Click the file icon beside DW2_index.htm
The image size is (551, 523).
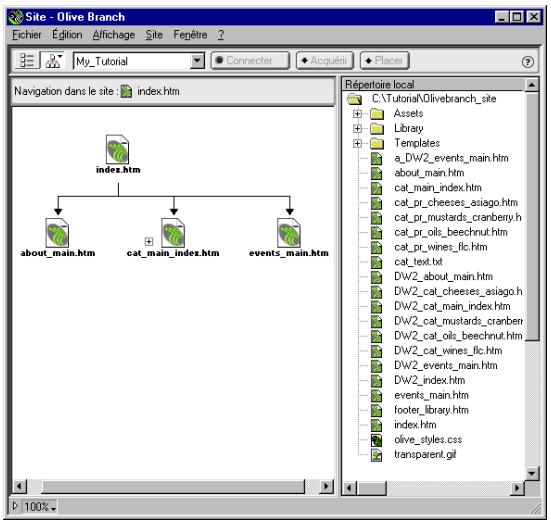pos(377,381)
